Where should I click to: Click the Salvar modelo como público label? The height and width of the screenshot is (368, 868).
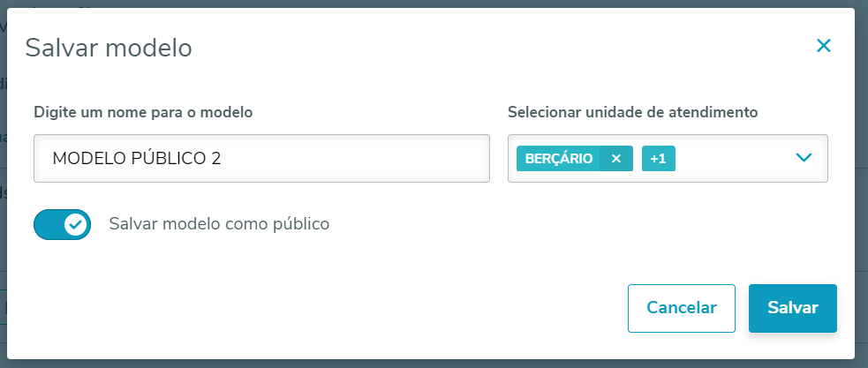tap(219, 224)
